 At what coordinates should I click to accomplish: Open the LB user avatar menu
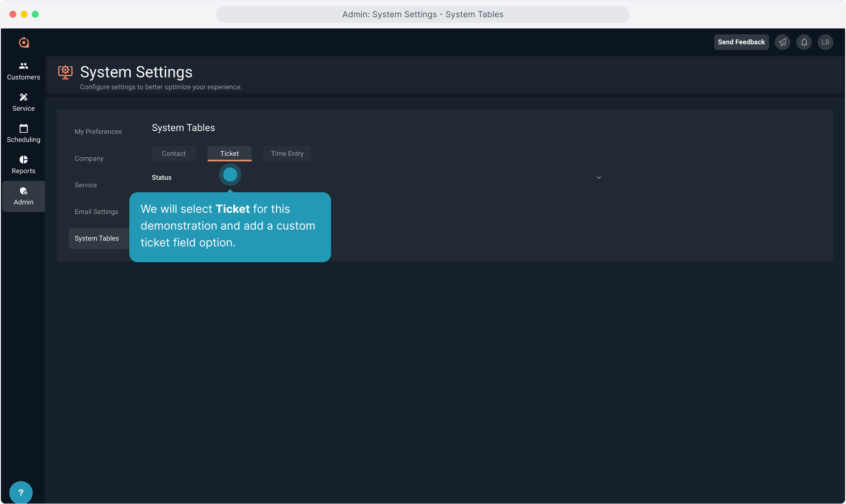click(x=825, y=42)
